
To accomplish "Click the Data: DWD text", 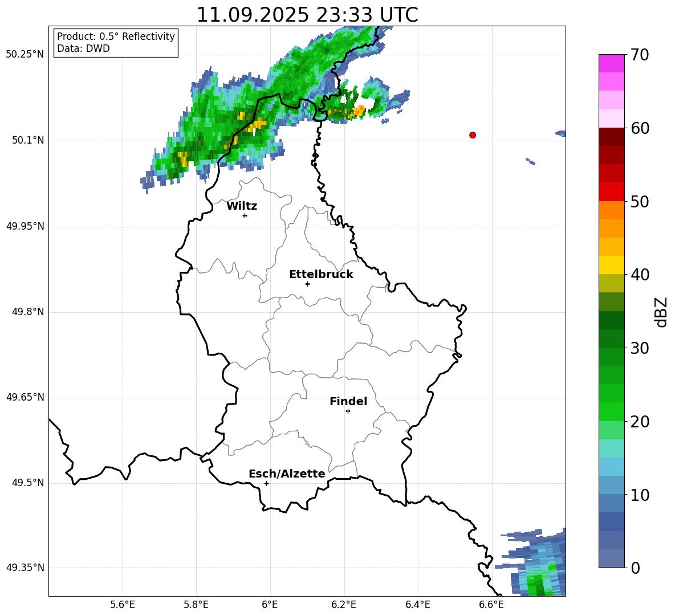I will point(83,48).
